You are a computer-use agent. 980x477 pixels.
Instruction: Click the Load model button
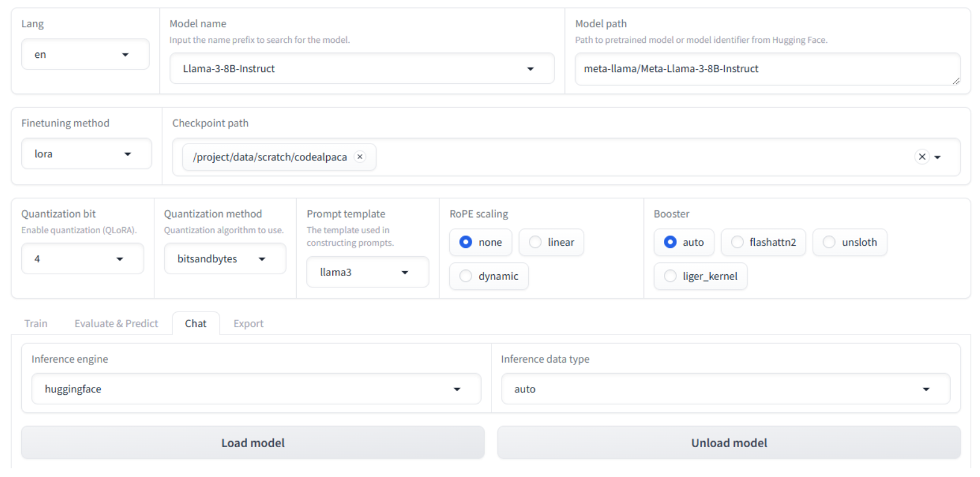coord(253,443)
